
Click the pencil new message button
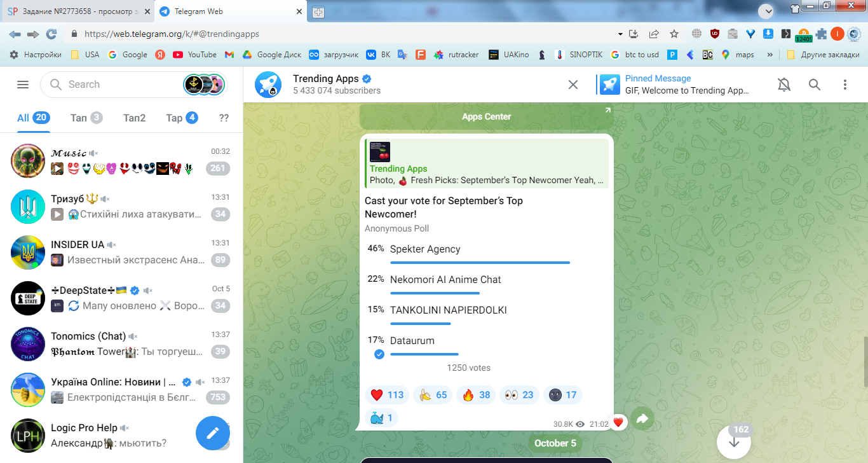(212, 433)
